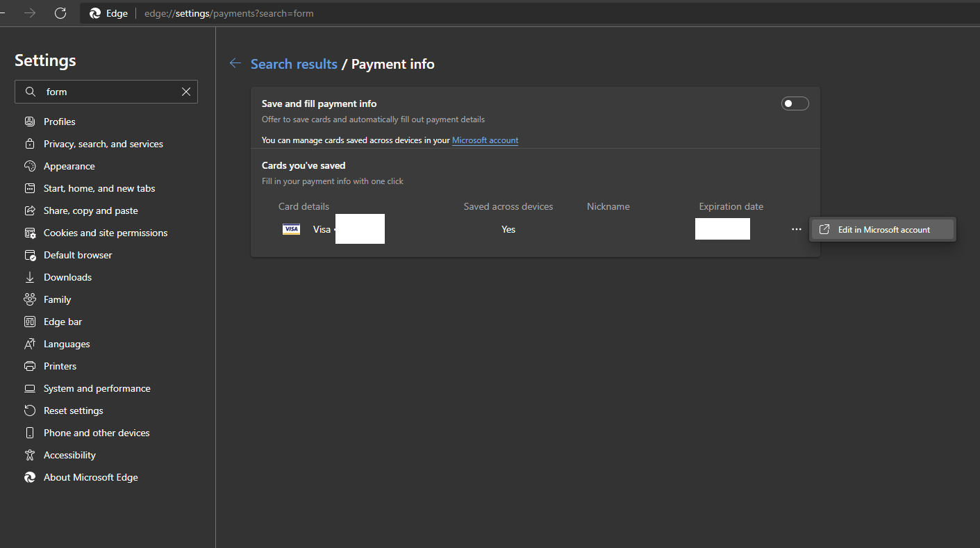
Task: Return via the Search results breadcrumb
Action: [294, 63]
